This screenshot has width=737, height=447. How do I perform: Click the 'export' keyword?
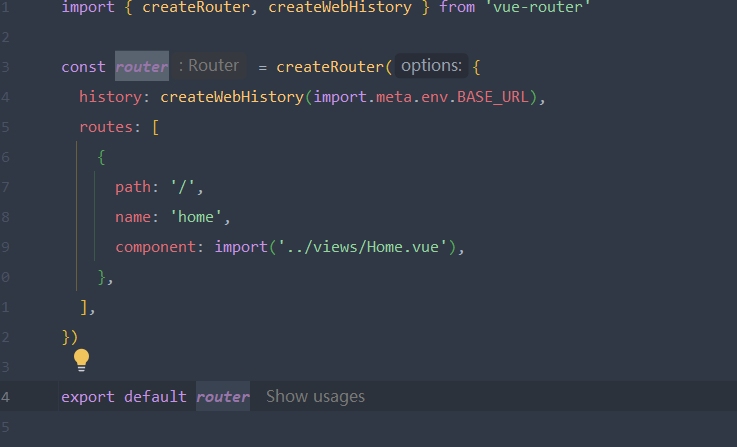tap(88, 397)
